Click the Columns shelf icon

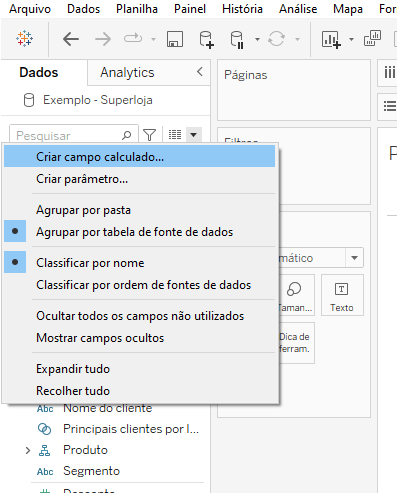[389, 72]
